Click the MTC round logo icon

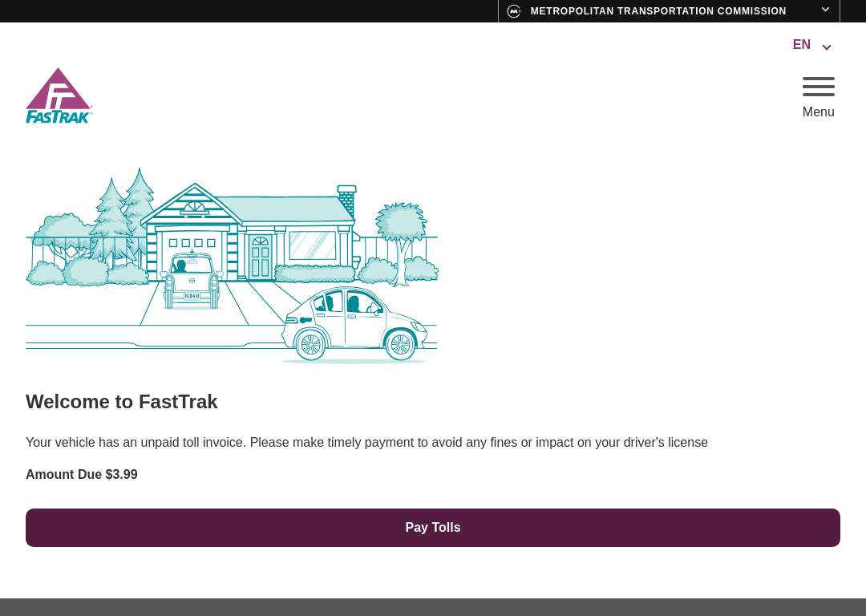coord(514,11)
